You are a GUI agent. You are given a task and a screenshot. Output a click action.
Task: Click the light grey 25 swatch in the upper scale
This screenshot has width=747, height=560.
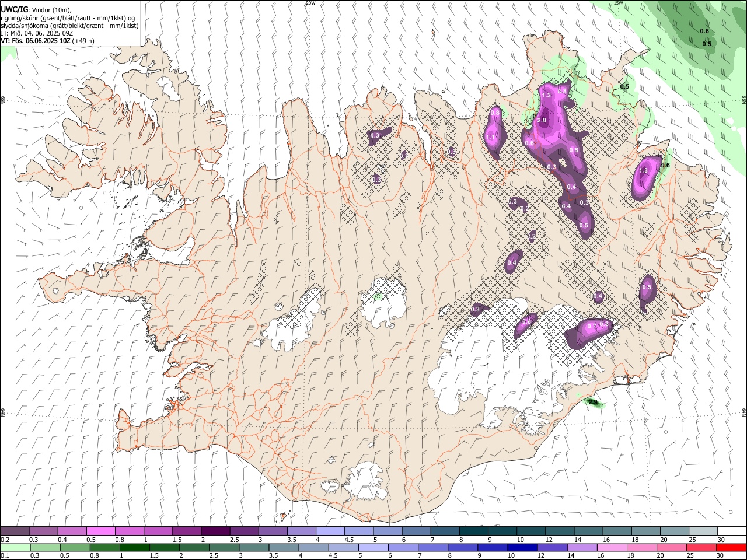703,531
